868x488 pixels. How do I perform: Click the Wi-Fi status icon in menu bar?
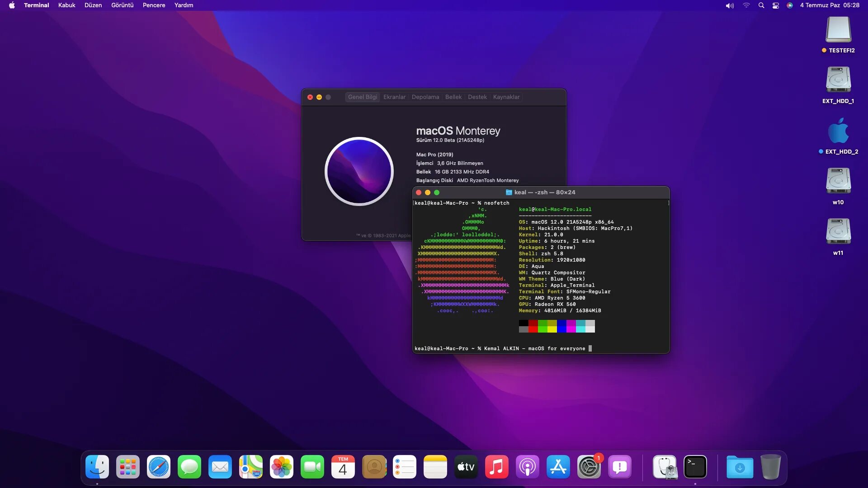(x=746, y=5)
